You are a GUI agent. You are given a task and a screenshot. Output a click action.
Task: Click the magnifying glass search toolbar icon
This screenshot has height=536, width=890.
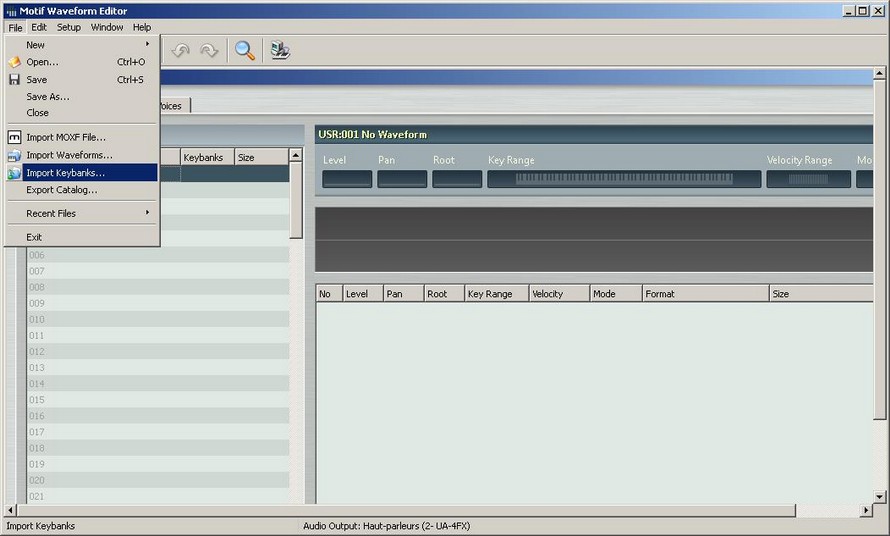(244, 50)
